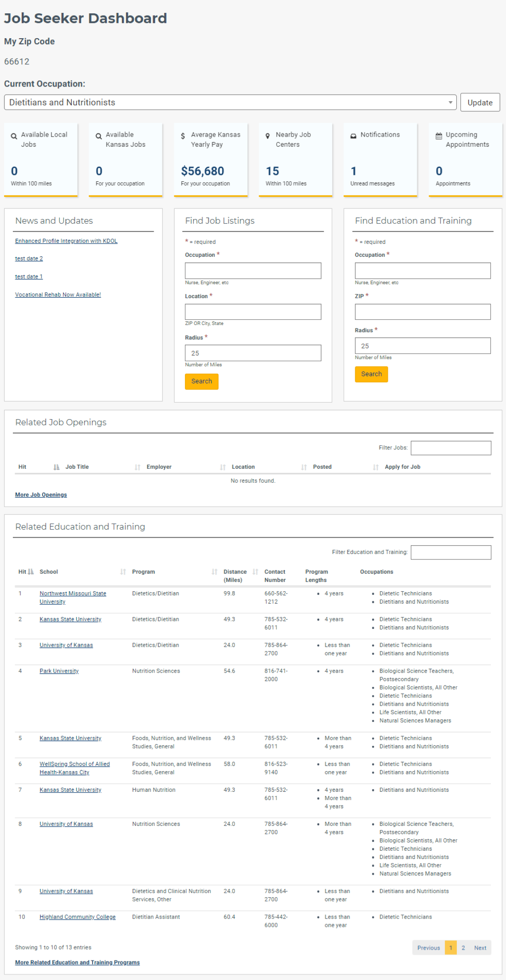The image size is (506, 980).
Task: Click the magnifier icon on Available Local Jobs card
Action: pos(14,136)
